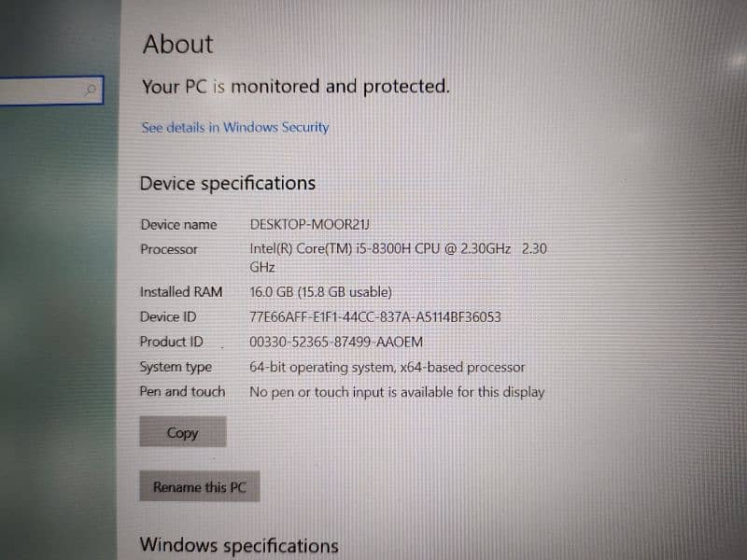Click the Pen and touch label
Viewport: 747px width, 560px height.
tap(182, 391)
